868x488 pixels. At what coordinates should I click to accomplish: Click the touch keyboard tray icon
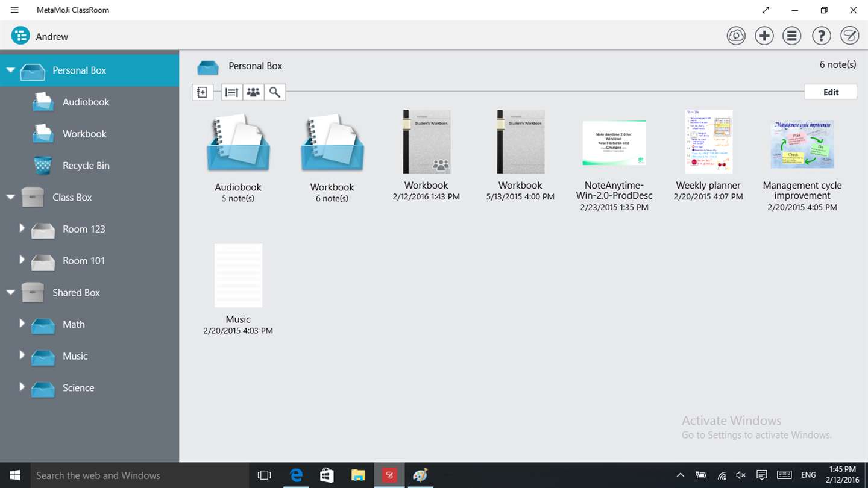click(784, 475)
